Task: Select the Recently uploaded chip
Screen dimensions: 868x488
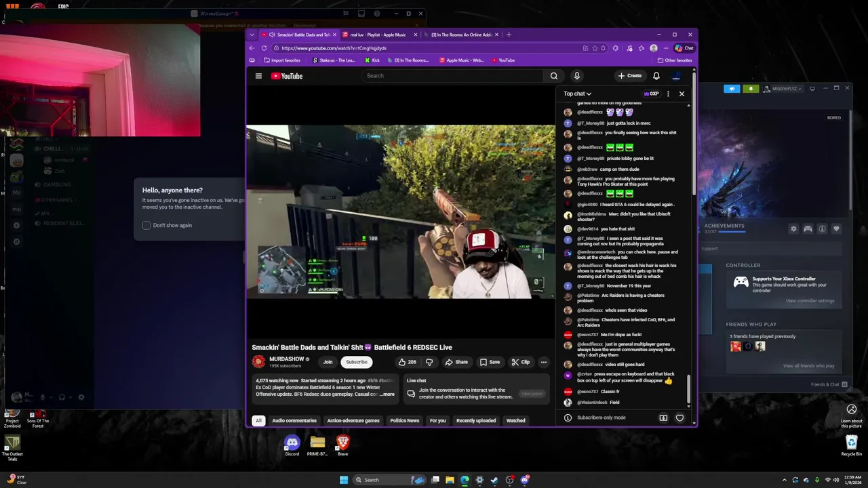Action: (x=476, y=421)
